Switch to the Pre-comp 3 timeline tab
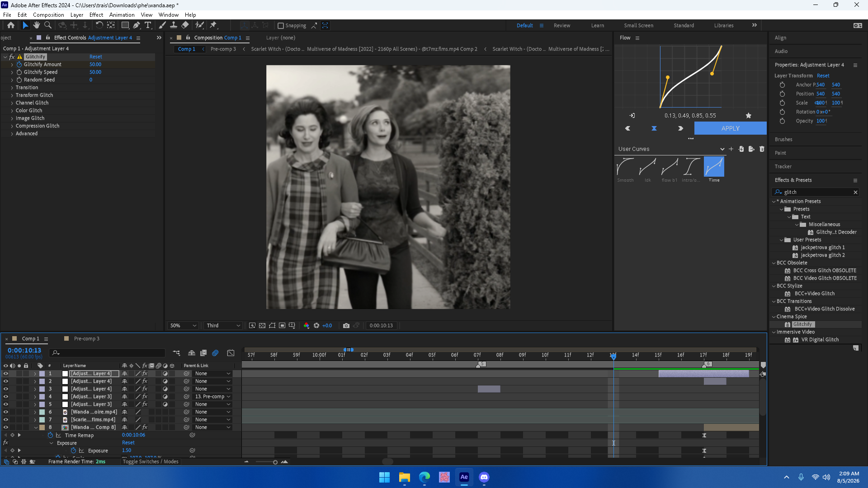This screenshot has height=488, width=868. [x=86, y=338]
